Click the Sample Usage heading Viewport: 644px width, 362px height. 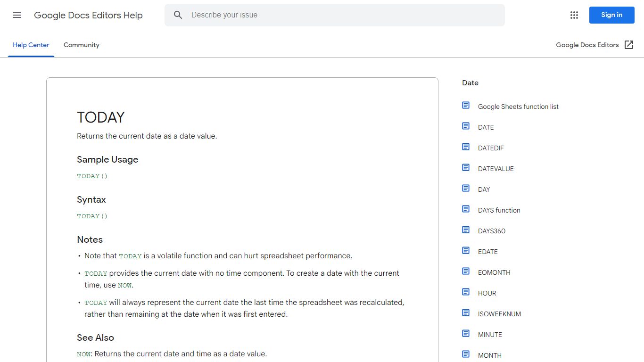107,159
